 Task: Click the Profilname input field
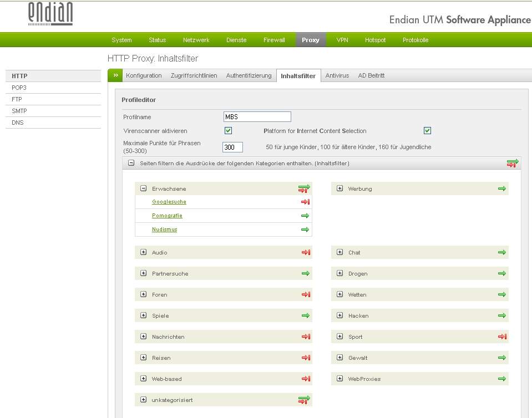point(257,116)
